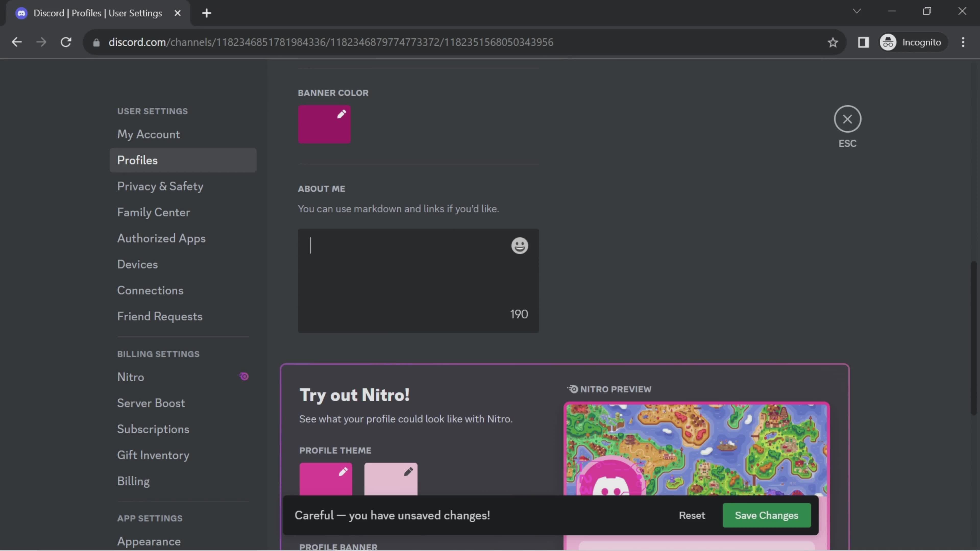
Task: Navigate to Family Center settings
Action: tap(153, 212)
